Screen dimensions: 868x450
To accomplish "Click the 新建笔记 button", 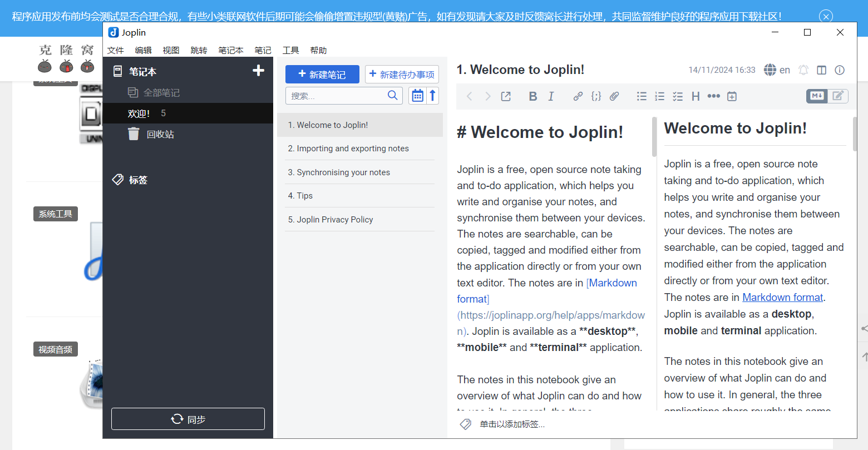I will (x=322, y=74).
